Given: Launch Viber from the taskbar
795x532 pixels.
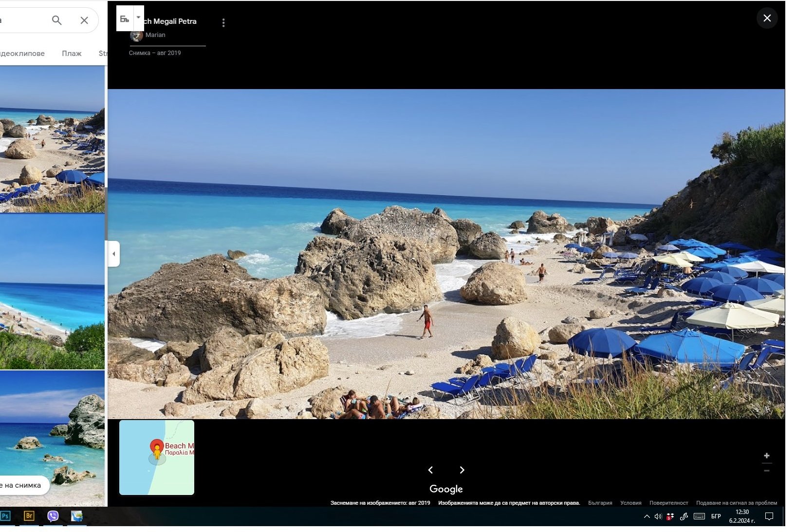Looking at the screenshot, I should tap(53, 516).
